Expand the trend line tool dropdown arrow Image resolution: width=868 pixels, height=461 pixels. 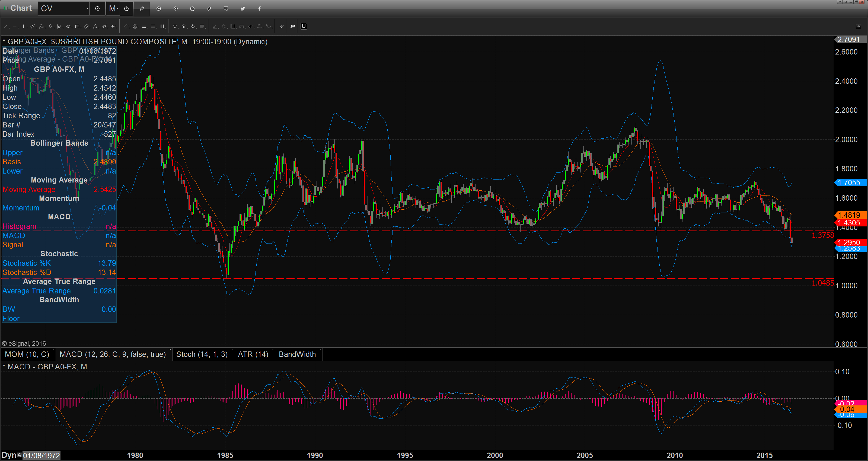[x=9, y=28]
